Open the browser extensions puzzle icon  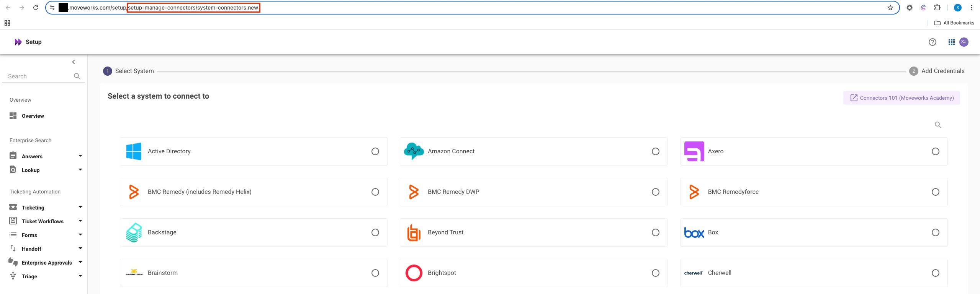click(x=937, y=8)
